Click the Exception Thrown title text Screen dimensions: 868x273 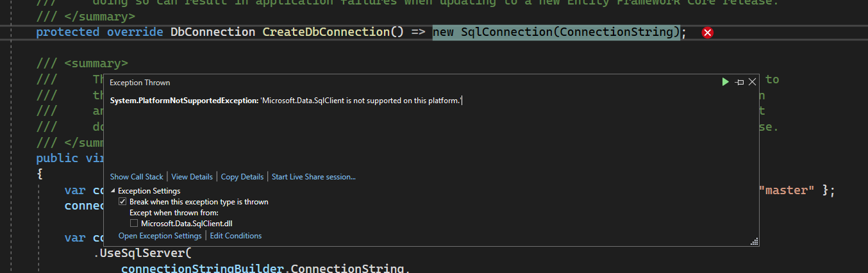pos(140,83)
